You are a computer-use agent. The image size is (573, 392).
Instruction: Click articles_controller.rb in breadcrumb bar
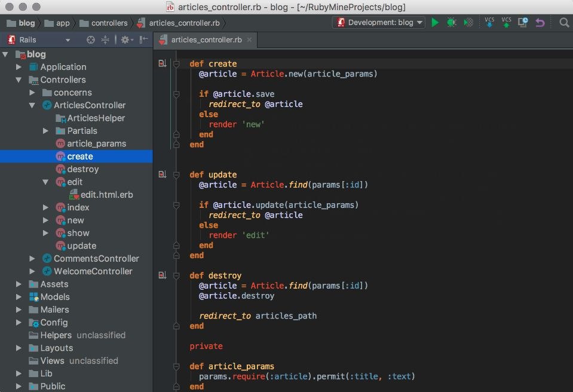coord(179,23)
